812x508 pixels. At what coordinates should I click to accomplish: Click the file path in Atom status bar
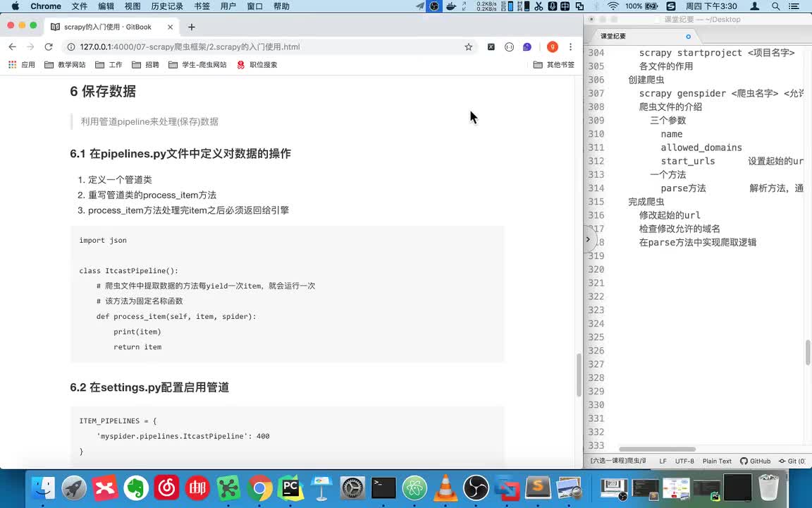pos(617,461)
